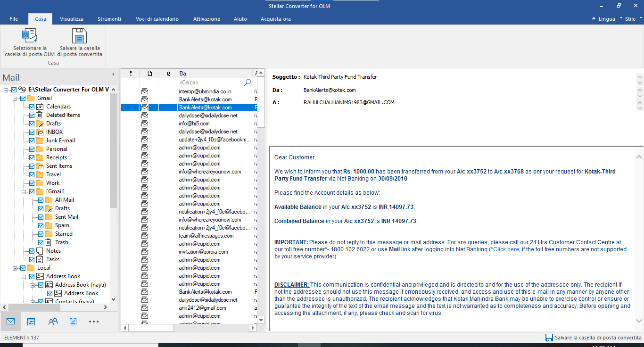Click the Cerca search input field
The height and width of the screenshot is (347, 644).
pos(210,83)
